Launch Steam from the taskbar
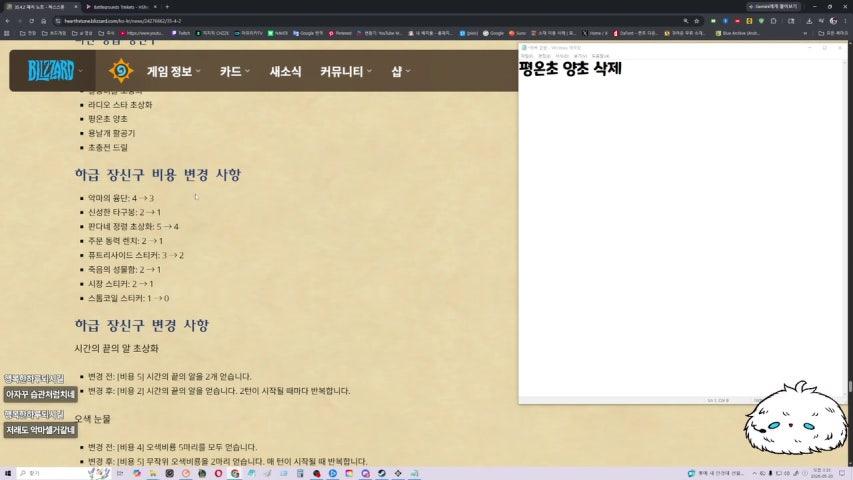 (381, 473)
